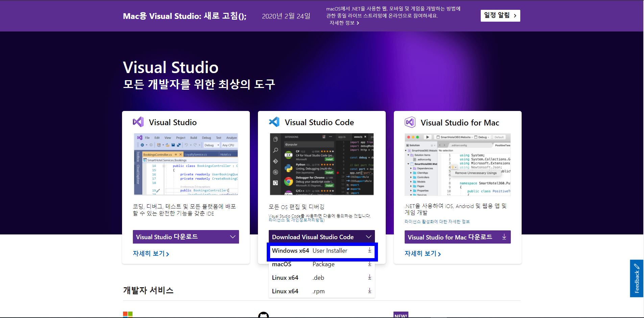The height and width of the screenshot is (318, 644).
Task: Click download arrow icon for Linux .deb row
Action: (x=369, y=277)
